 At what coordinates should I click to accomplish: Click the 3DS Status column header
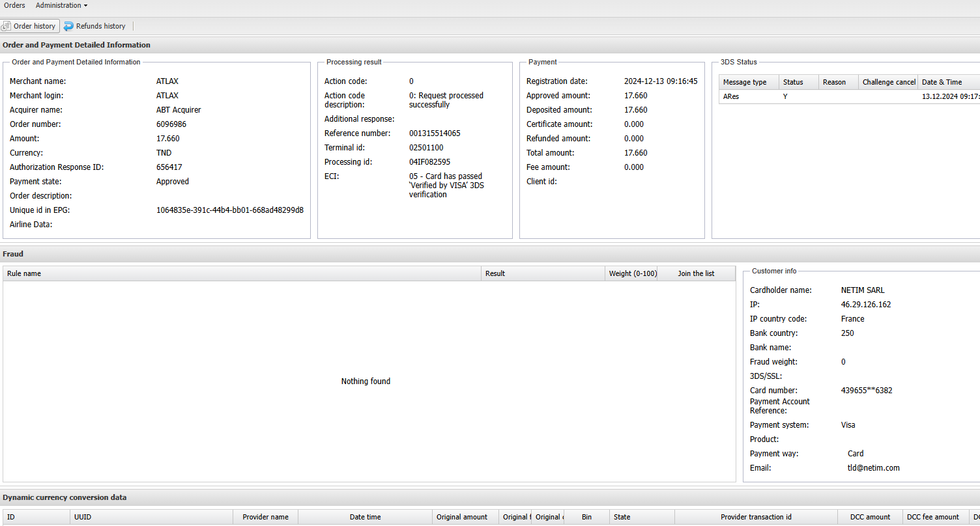(798, 82)
